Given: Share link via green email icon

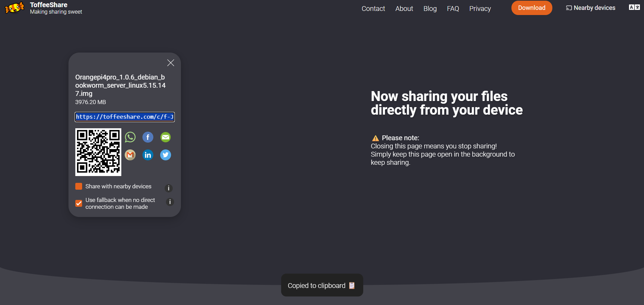Looking at the screenshot, I should [166, 137].
